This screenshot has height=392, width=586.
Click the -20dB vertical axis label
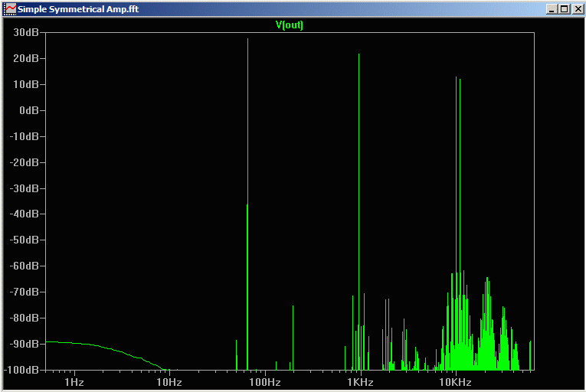pyautogui.click(x=25, y=162)
